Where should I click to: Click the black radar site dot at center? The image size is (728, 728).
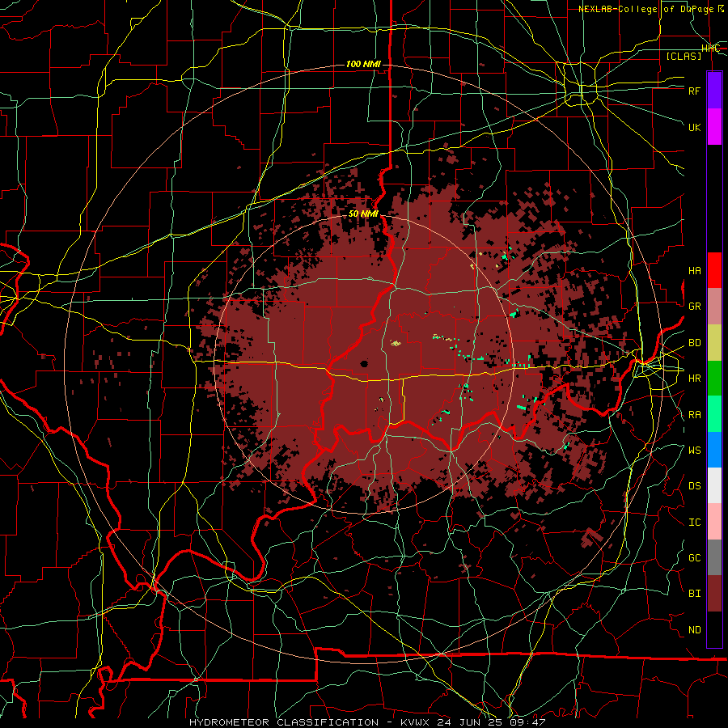364,363
